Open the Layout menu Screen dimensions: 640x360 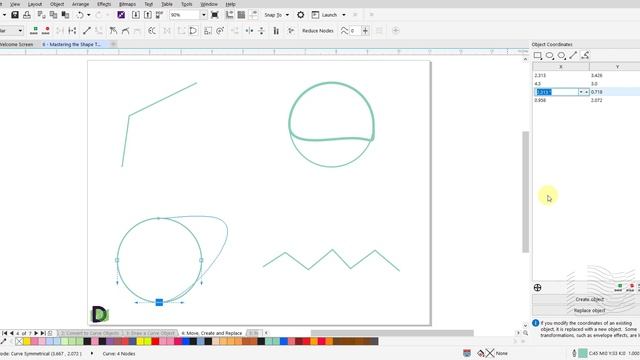coord(35,4)
